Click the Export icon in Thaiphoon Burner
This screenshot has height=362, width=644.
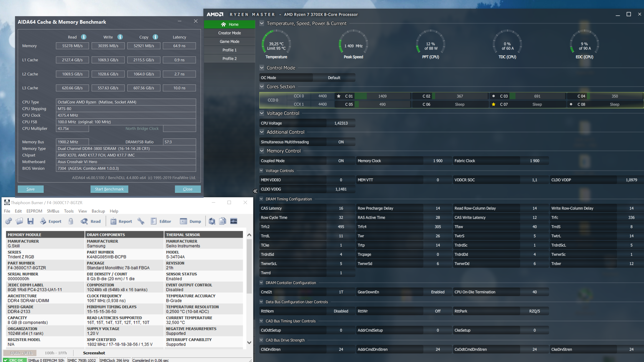(43, 221)
